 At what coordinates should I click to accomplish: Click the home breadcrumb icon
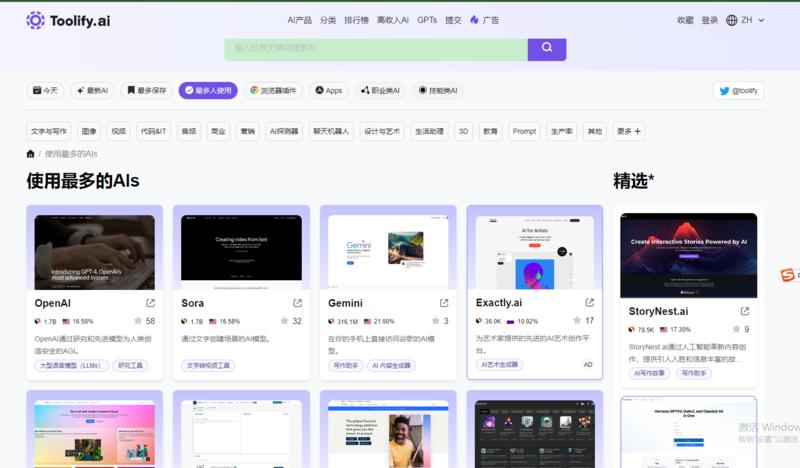point(31,154)
